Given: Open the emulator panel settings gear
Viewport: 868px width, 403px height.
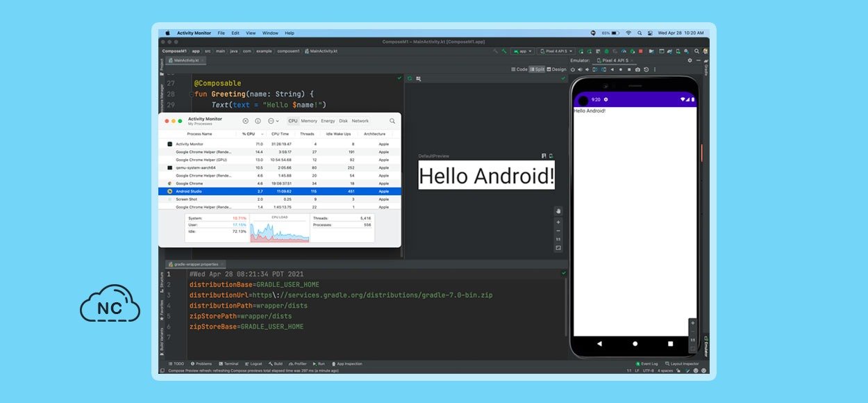Looking at the screenshot, I should [690, 60].
